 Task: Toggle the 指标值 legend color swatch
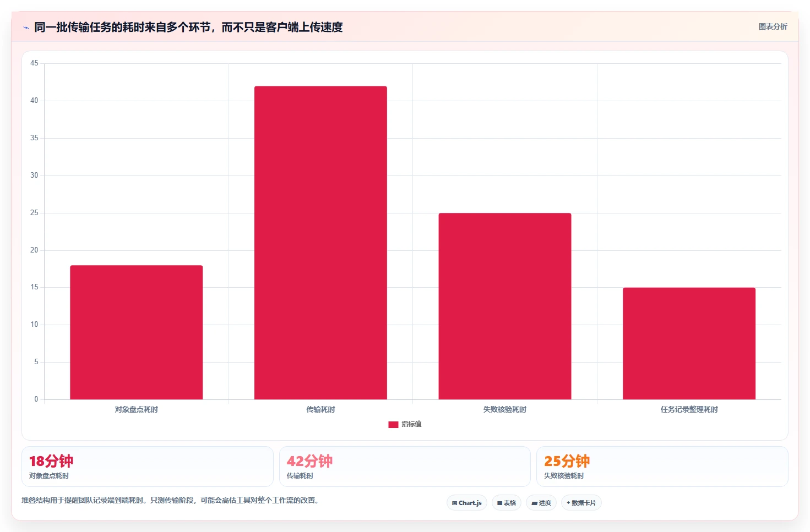pos(393,424)
